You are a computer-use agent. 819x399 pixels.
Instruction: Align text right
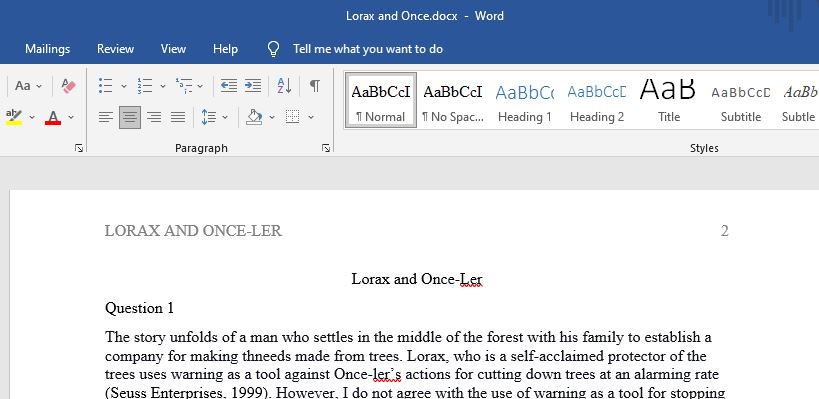(x=154, y=117)
